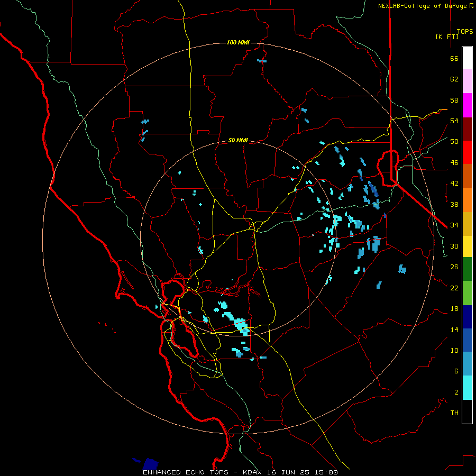Image resolution: width=476 pixels, height=476 pixels.
Task: Choose the mustard gold legend swatch
Action: tap(467, 224)
